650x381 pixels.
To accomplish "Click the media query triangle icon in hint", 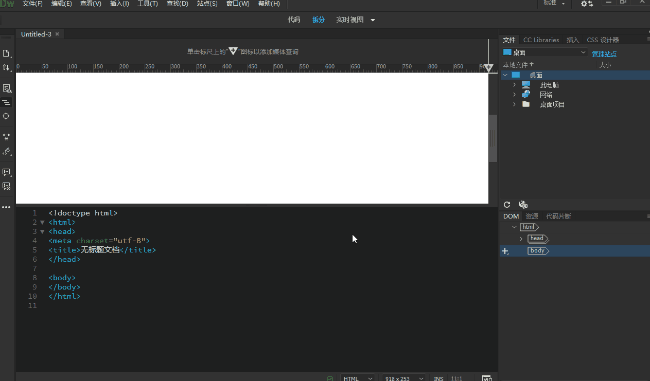I will coord(233,51).
